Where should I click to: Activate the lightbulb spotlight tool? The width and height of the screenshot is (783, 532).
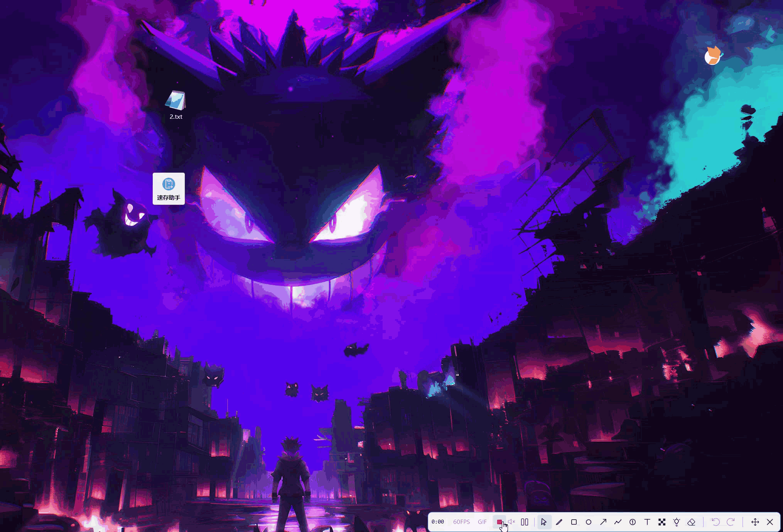coord(677,522)
